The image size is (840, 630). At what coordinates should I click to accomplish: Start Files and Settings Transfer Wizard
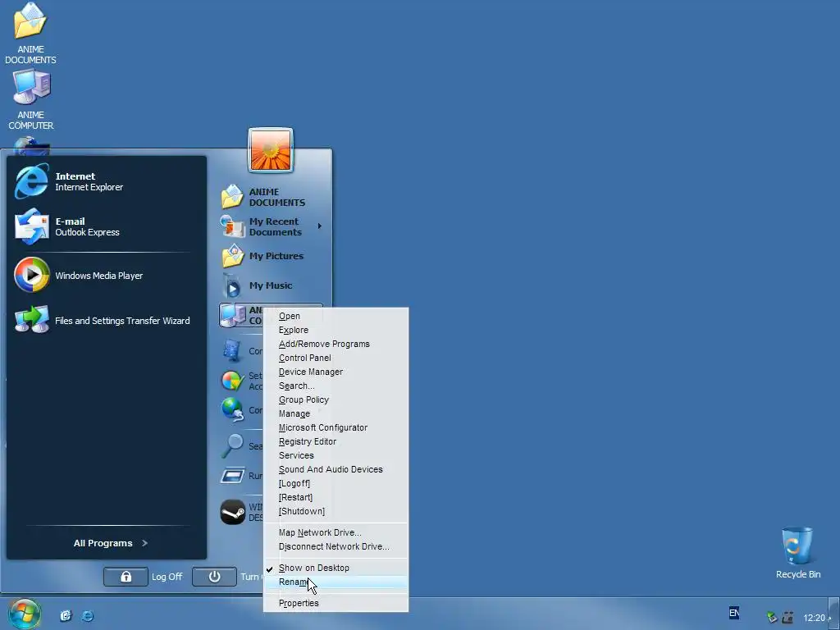point(106,321)
